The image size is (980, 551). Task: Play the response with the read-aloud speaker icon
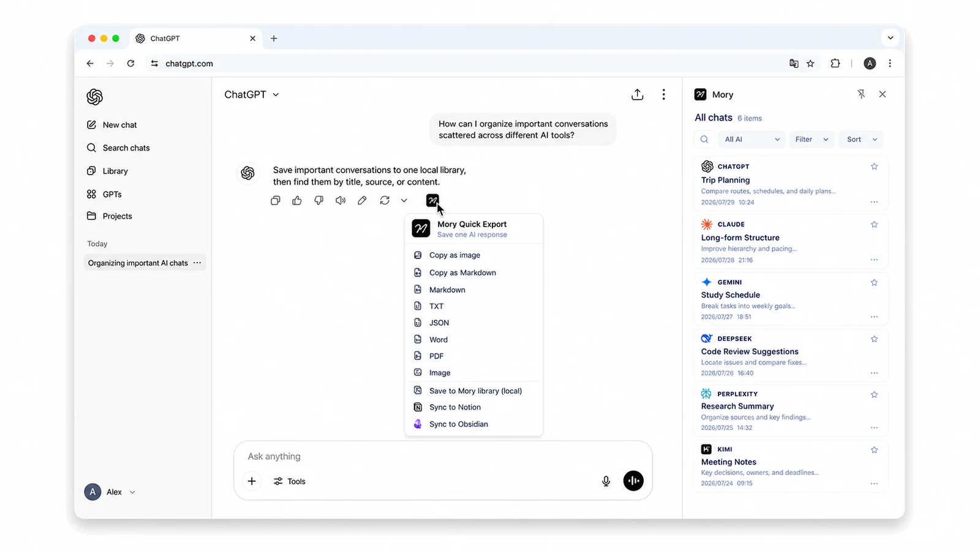click(x=341, y=200)
